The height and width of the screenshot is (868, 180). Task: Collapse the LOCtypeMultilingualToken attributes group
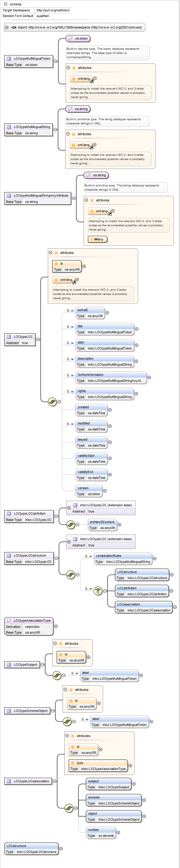pos(68,68)
